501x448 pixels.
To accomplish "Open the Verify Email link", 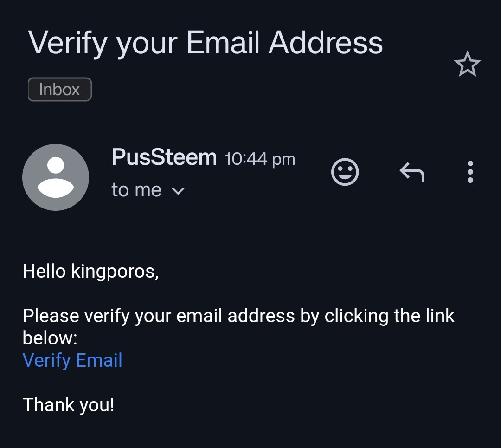I will click(x=72, y=360).
